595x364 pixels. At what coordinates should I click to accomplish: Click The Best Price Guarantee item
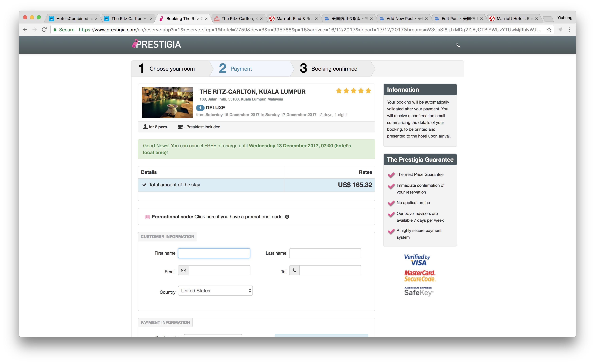tap(420, 174)
